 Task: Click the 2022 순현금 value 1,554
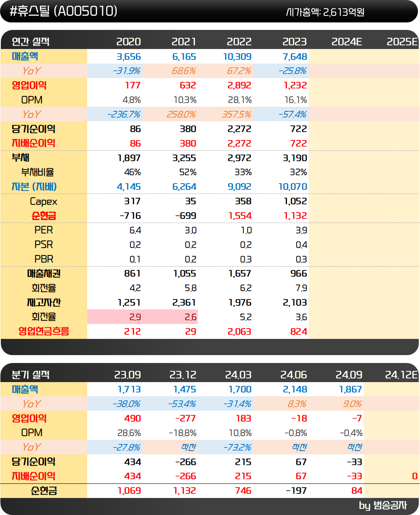240,216
